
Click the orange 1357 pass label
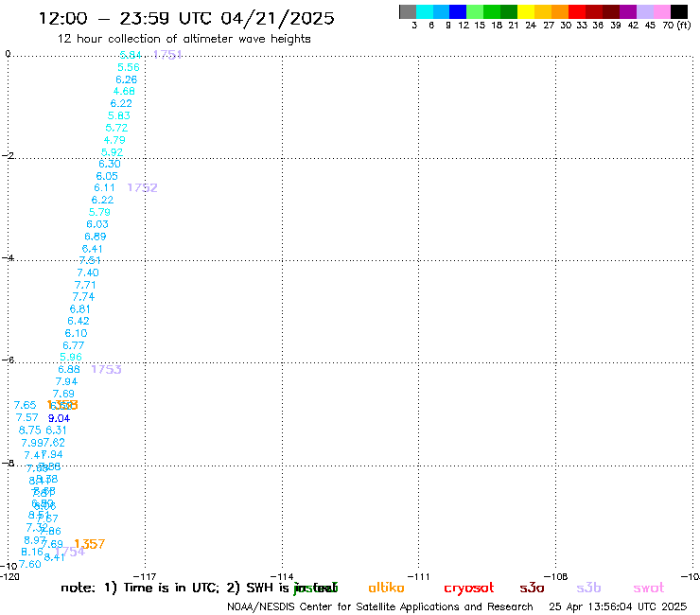89,544
